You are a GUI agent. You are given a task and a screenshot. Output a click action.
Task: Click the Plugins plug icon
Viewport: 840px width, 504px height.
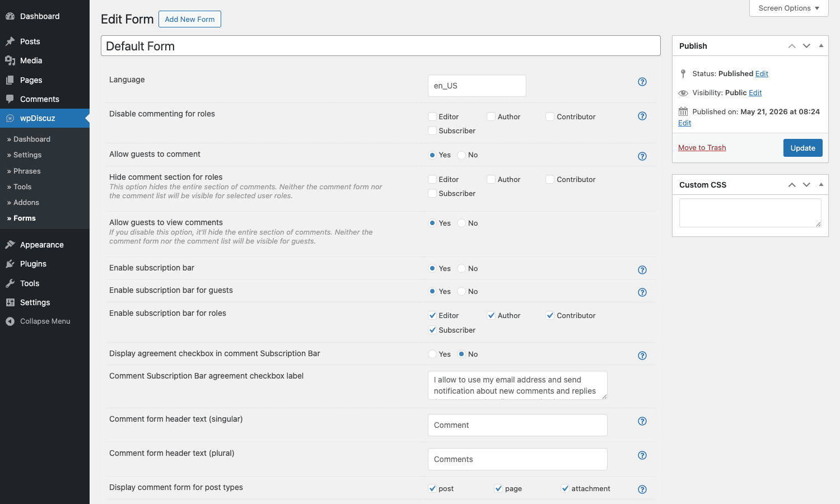pos(10,264)
